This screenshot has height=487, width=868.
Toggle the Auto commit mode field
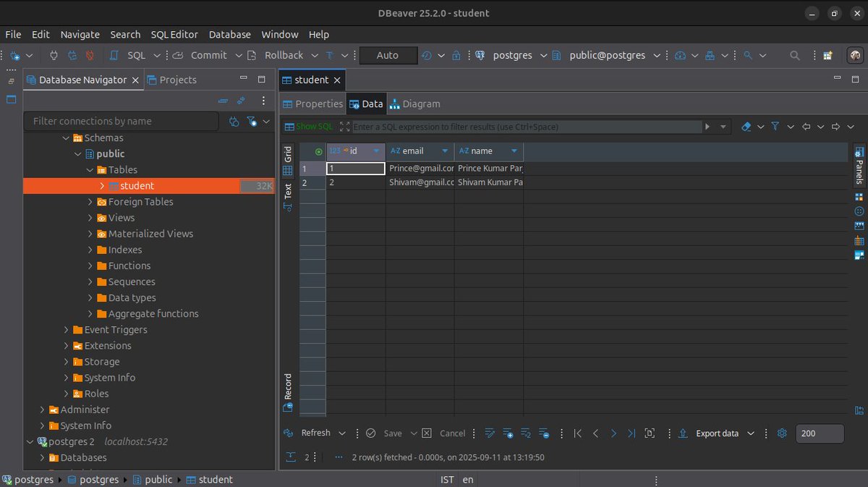[388, 55]
